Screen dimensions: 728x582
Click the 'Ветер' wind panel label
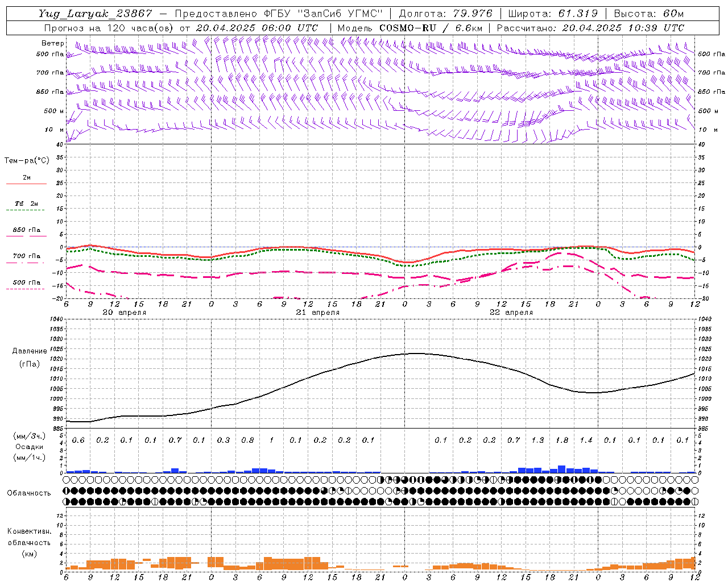coord(53,43)
